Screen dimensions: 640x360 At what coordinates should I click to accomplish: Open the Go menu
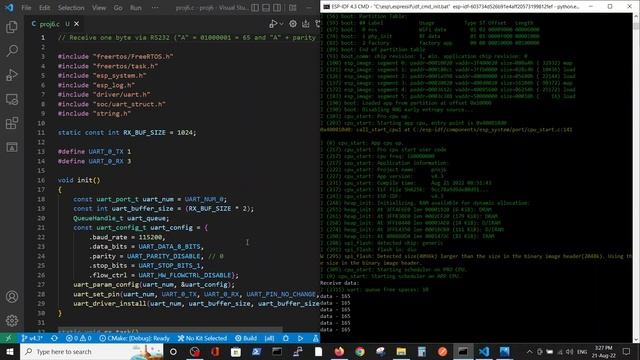(118, 8)
